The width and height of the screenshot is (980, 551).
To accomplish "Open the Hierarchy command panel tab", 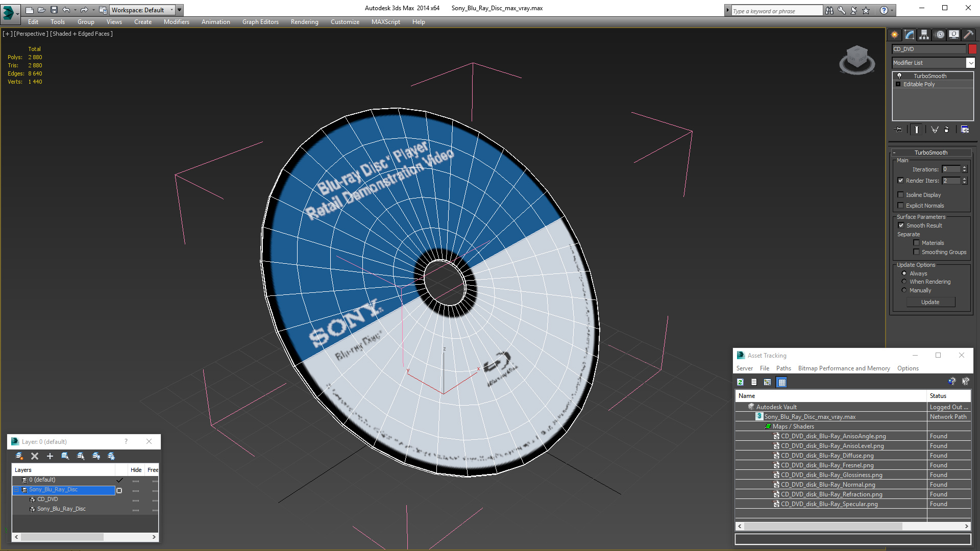I will 924,35.
